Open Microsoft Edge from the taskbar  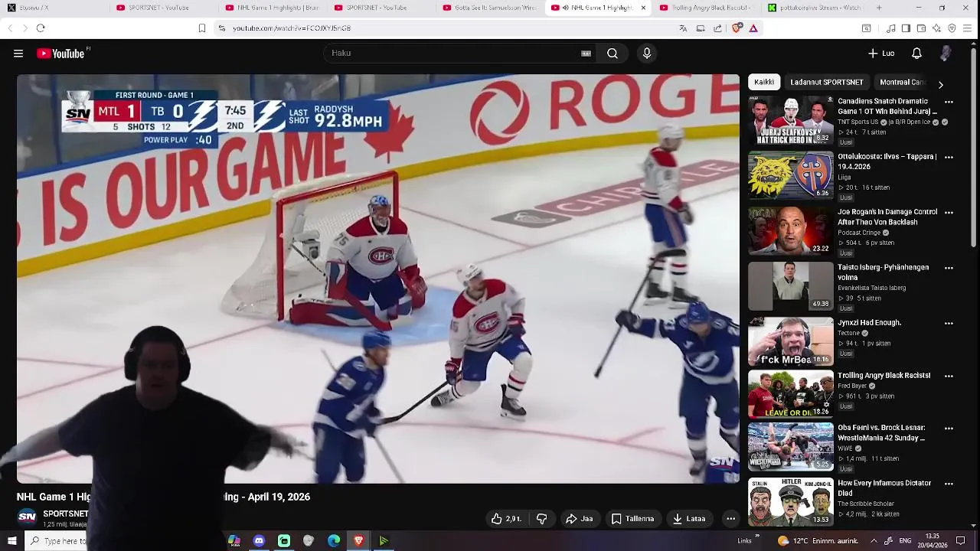pos(334,541)
